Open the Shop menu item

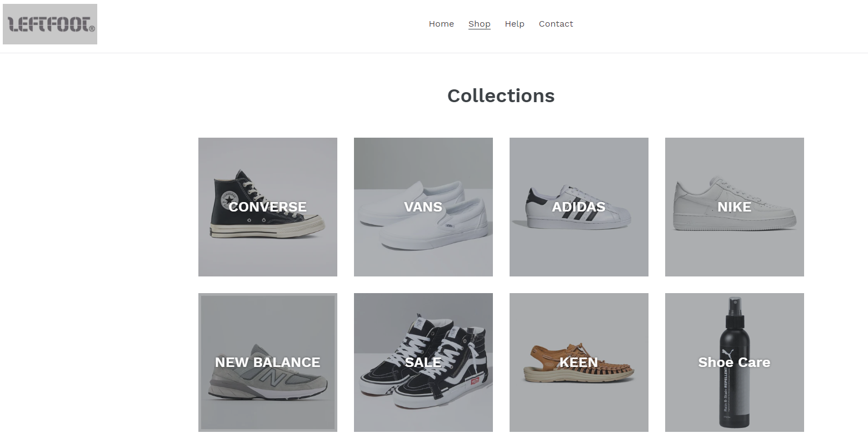point(479,24)
